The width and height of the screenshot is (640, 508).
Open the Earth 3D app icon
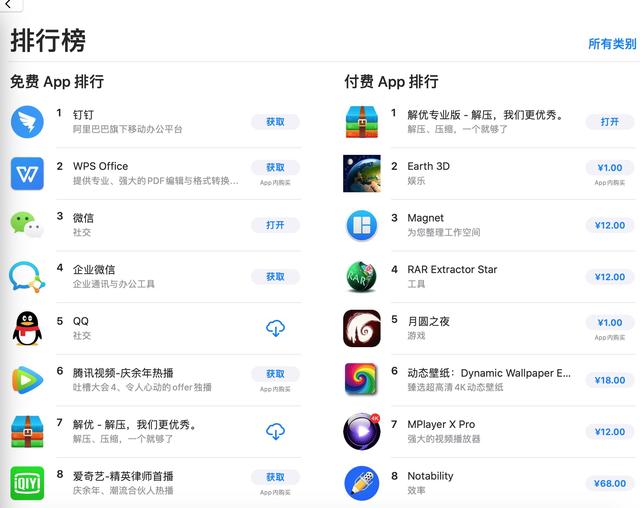pyautogui.click(x=362, y=173)
